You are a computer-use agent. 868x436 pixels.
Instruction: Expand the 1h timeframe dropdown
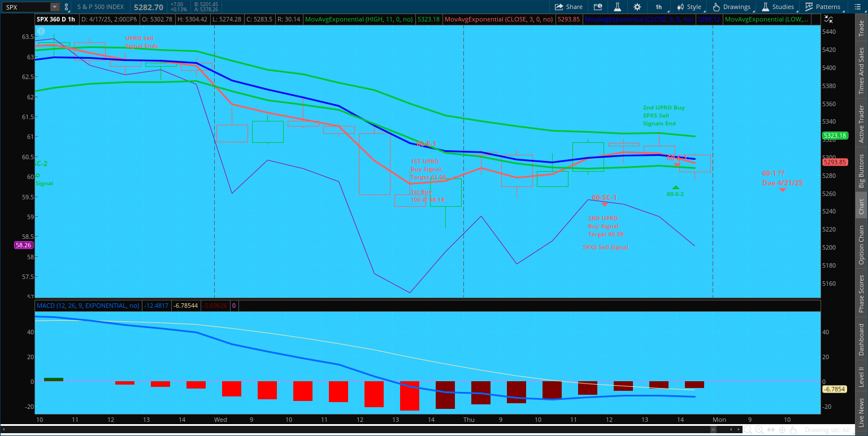pyautogui.click(x=659, y=7)
